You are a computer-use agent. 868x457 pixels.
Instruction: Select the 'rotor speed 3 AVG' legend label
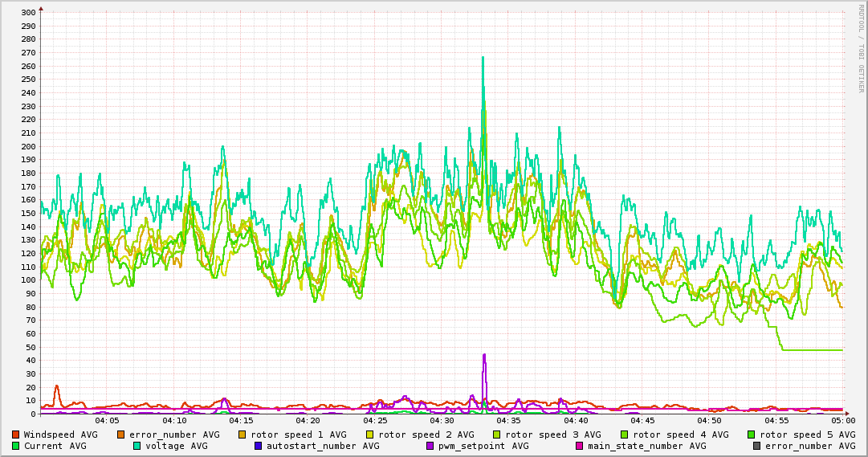(x=553, y=435)
